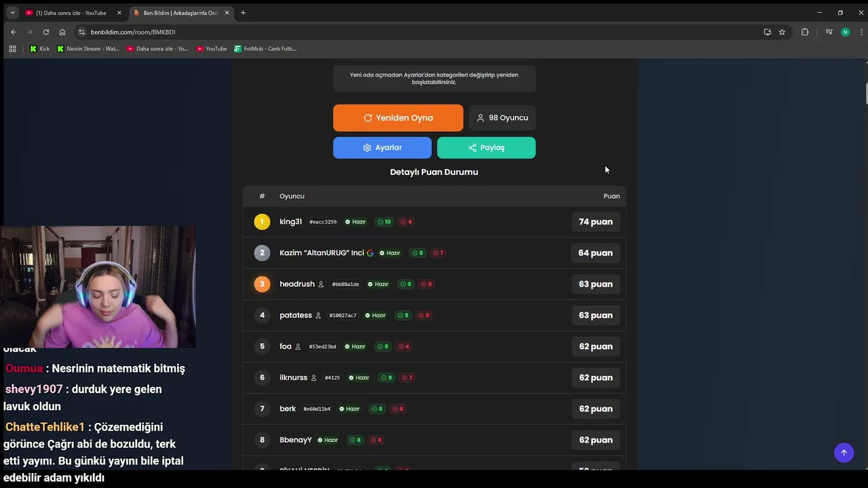
Task: Click king31's green correct answers badge
Action: [x=384, y=222]
